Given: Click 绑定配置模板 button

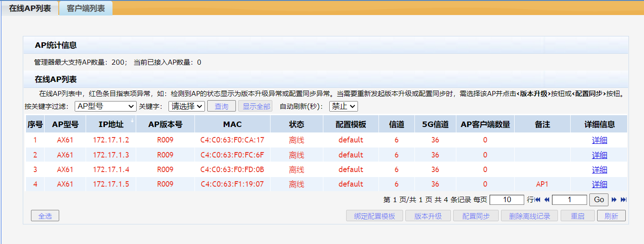Looking at the screenshot, I should [x=374, y=216].
